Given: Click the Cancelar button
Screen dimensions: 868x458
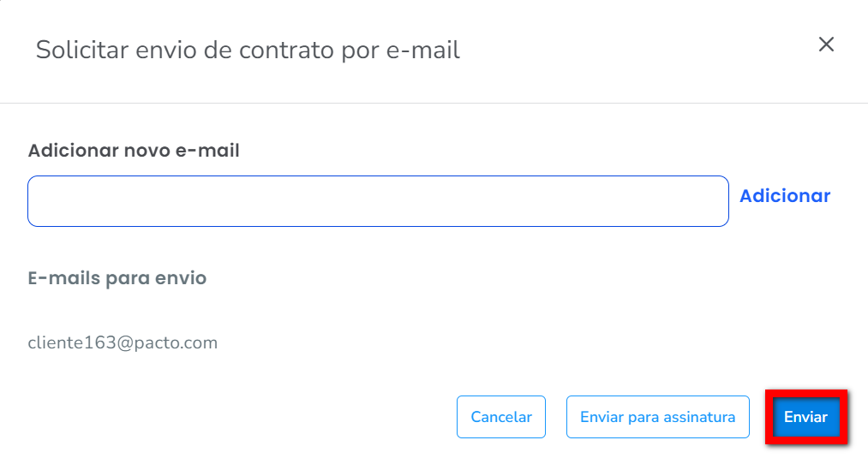Looking at the screenshot, I should tap(501, 417).
